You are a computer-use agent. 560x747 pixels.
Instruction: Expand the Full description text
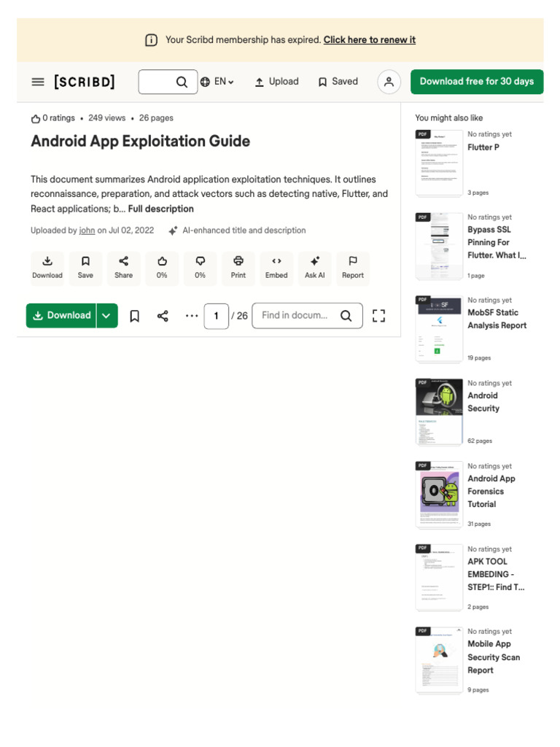coord(161,209)
